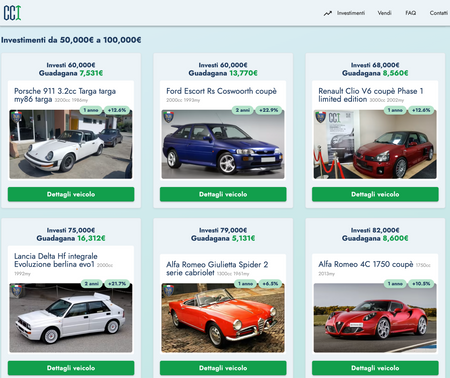Click the Lancia Delta Hf integrale Evoluzione title
Screen dimensions: 450x378
[56, 260]
